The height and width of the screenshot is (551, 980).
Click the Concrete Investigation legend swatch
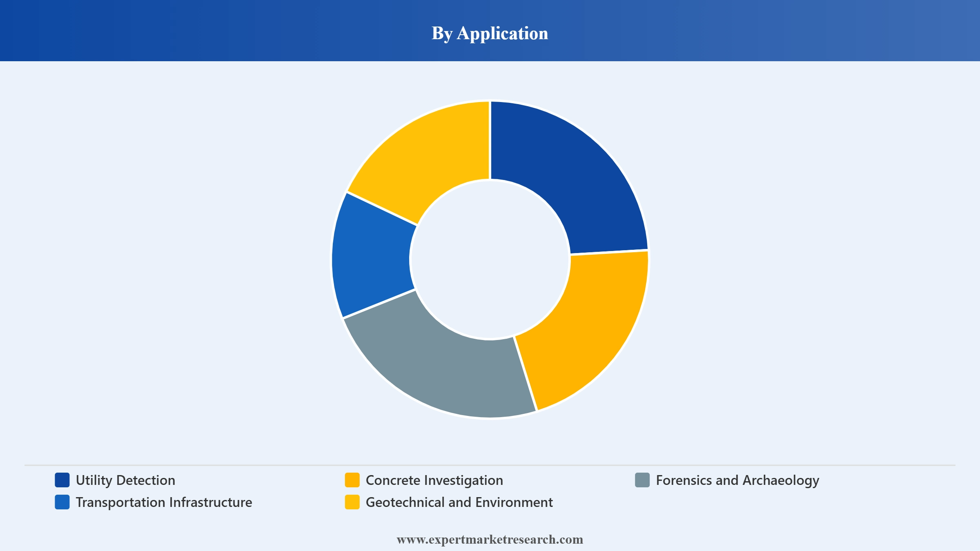[x=352, y=480]
